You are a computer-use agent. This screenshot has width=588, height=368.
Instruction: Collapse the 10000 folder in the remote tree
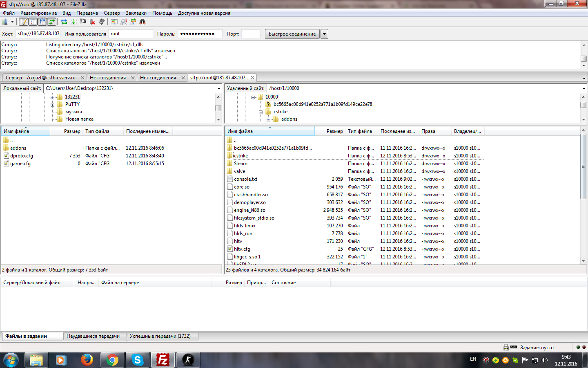pyautogui.click(x=253, y=97)
